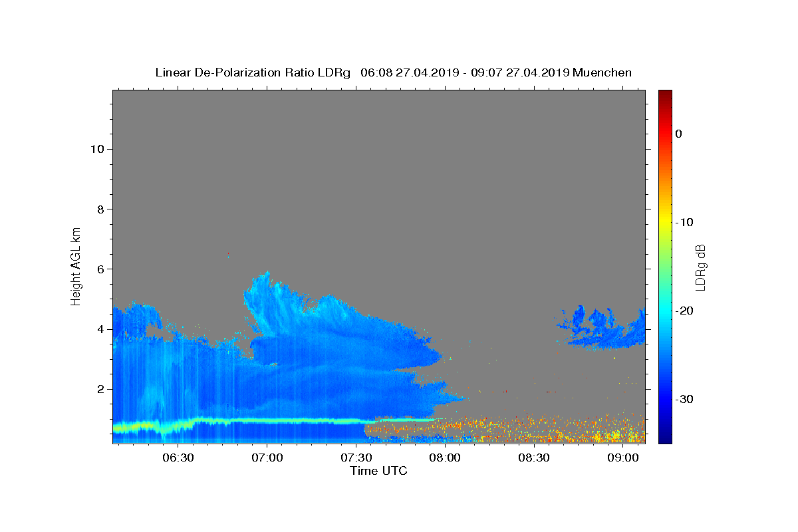798x532 pixels.
Task: Click the "Time UTC" axis label
Action: [378, 471]
